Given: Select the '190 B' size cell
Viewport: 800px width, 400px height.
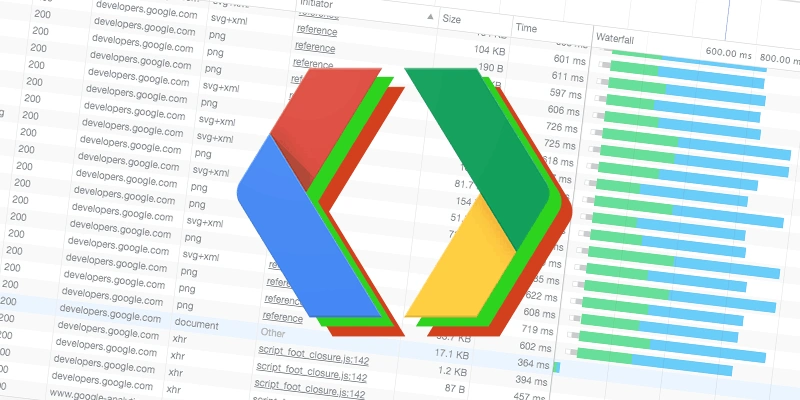Looking at the screenshot, I should point(491,67).
